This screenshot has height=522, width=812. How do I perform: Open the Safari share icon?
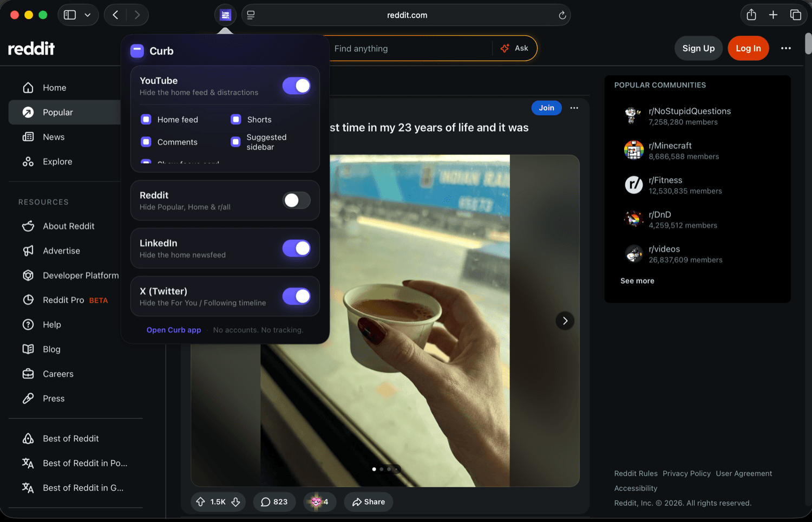(x=751, y=15)
